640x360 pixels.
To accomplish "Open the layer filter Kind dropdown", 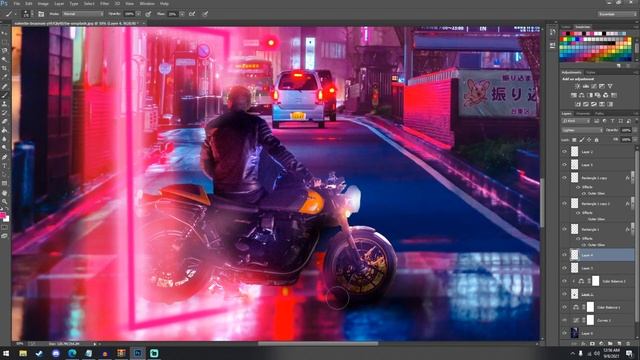I will tap(576, 121).
